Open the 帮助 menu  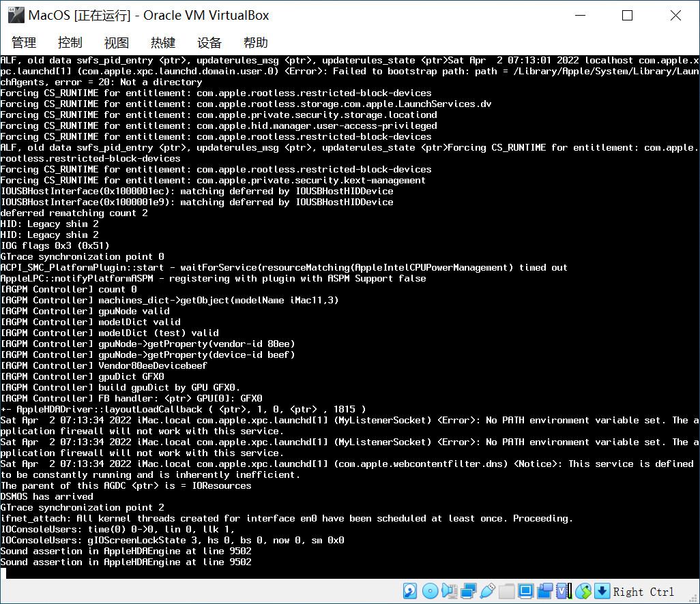click(256, 43)
